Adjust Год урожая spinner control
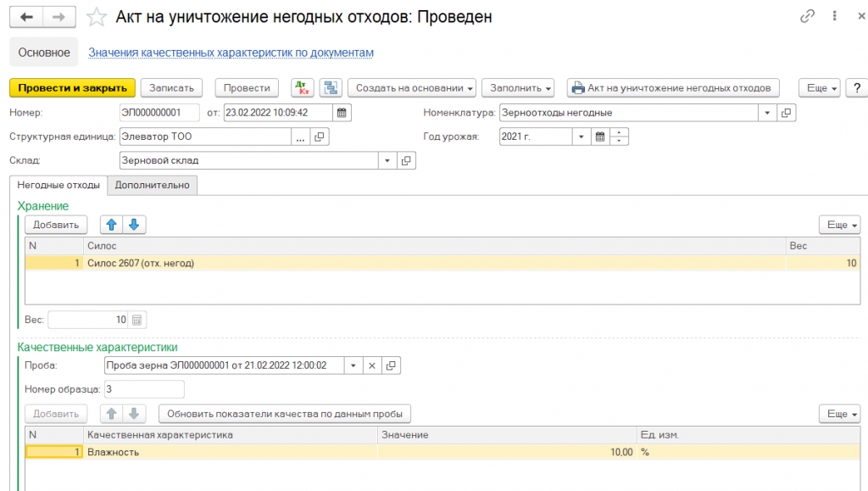The width and height of the screenshot is (868, 491). pyautogui.click(x=620, y=137)
